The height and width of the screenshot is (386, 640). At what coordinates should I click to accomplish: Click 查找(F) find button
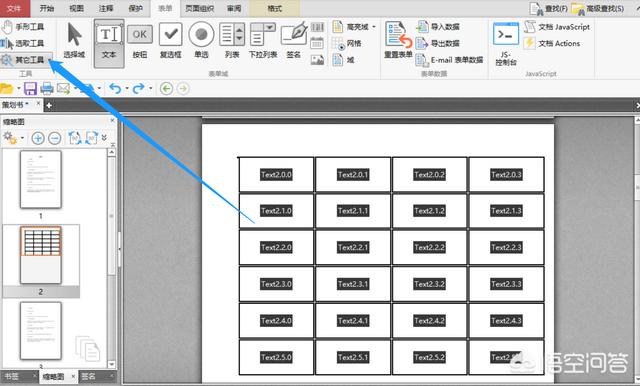click(549, 8)
